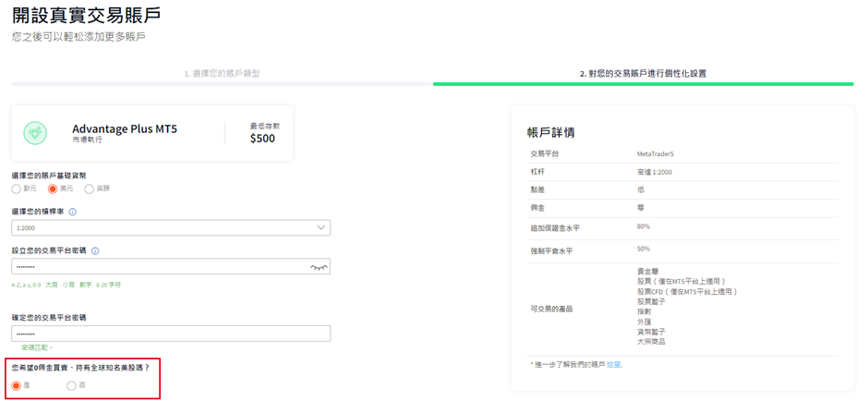This screenshot has height=402, width=868.
Task: Click the 密碼匹配 confirmation message
Action: pyautogui.click(x=37, y=347)
